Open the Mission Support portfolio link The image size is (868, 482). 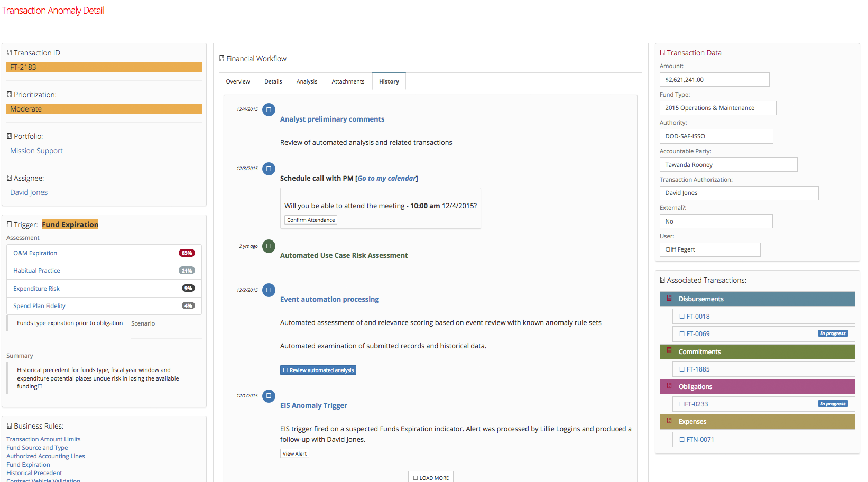(36, 151)
